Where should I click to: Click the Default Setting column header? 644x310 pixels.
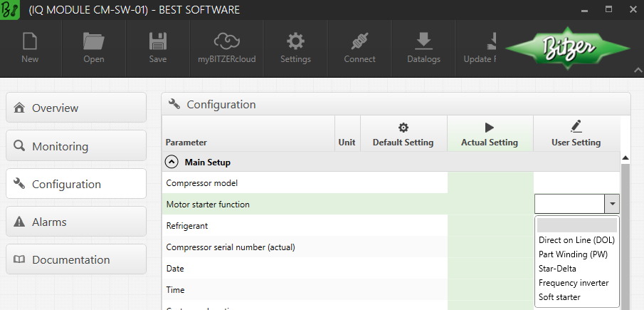(403, 134)
